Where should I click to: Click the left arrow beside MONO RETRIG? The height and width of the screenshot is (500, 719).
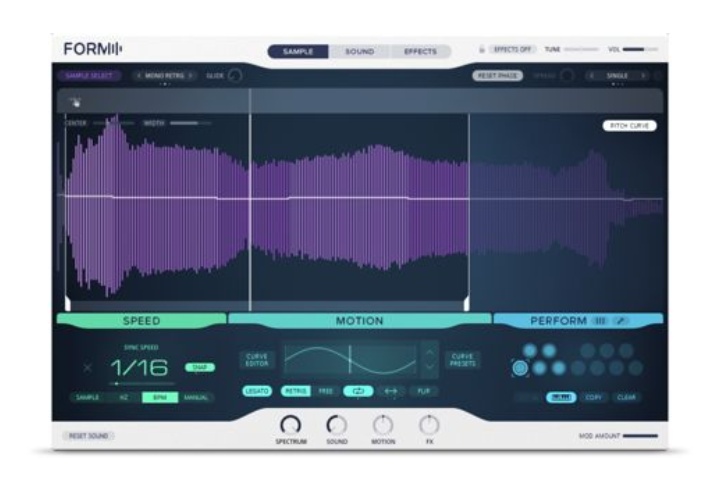[x=138, y=76]
